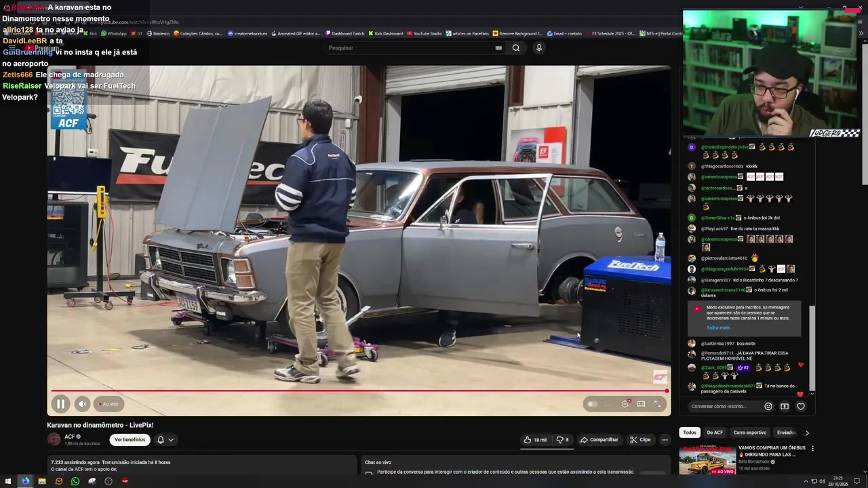Click the magnifier search button

pos(516,48)
